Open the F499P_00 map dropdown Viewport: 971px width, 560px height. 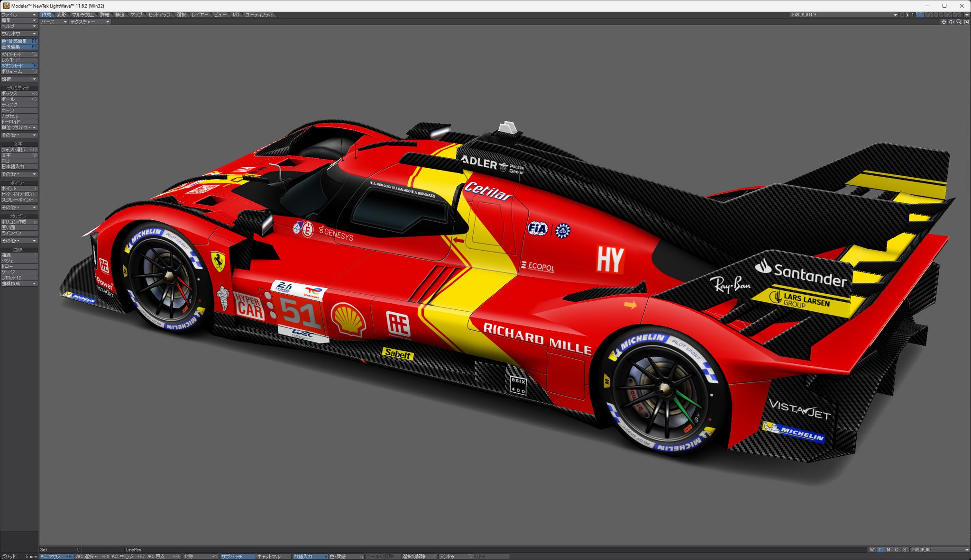pyautogui.click(x=940, y=550)
